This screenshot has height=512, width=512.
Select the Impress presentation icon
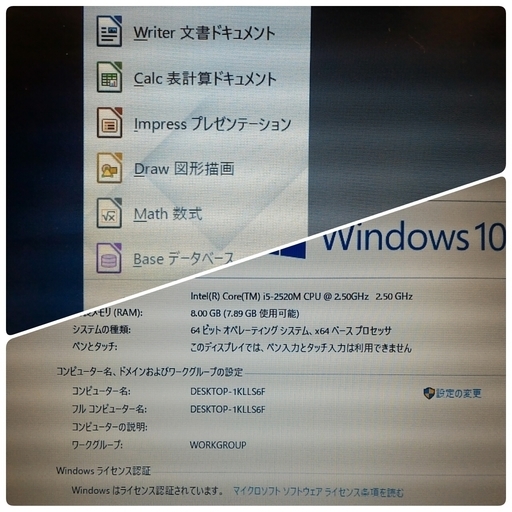click(x=109, y=122)
